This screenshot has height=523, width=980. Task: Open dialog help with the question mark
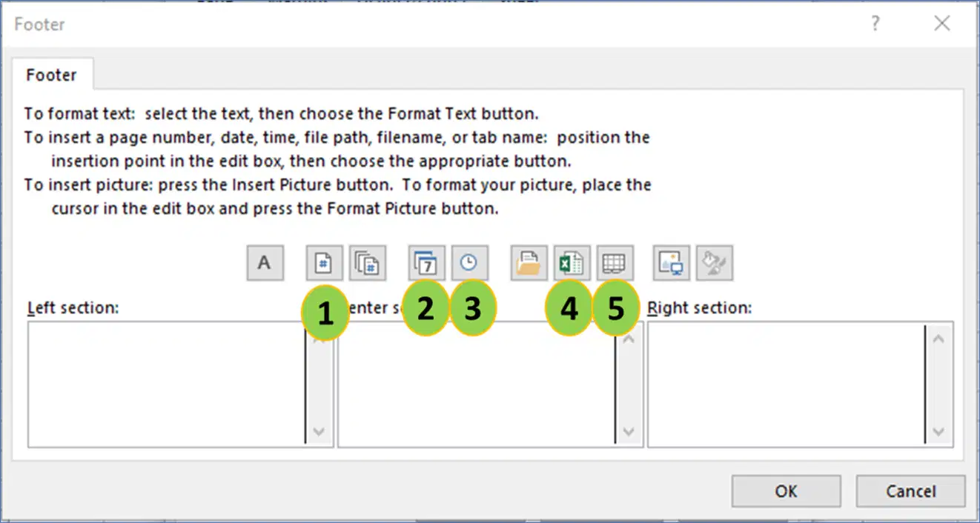pyautogui.click(x=875, y=24)
